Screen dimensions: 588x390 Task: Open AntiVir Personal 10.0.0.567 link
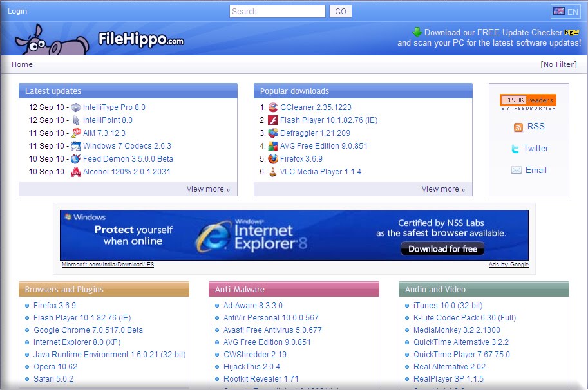tap(270, 318)
